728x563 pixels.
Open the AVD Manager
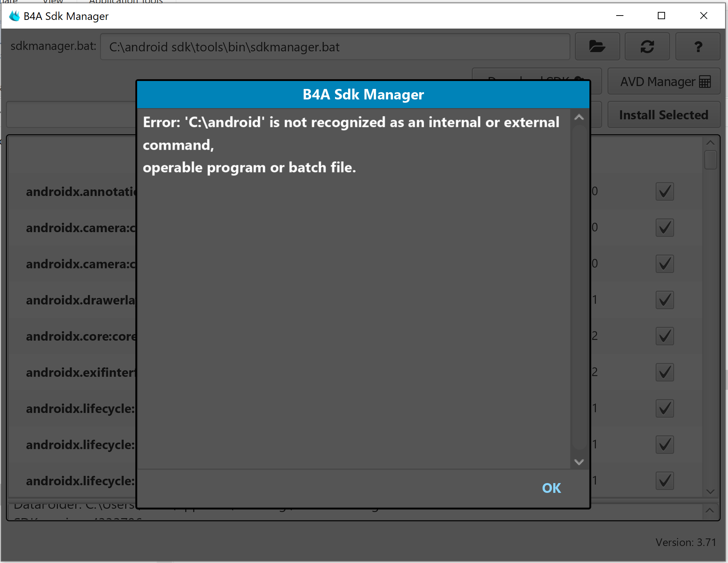coord(664,81)
